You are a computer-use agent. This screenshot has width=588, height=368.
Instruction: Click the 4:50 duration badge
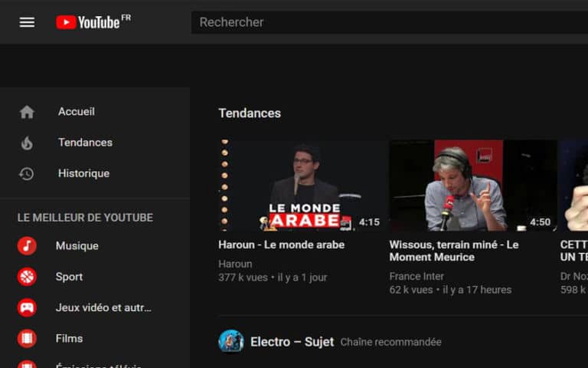point(541,222)
